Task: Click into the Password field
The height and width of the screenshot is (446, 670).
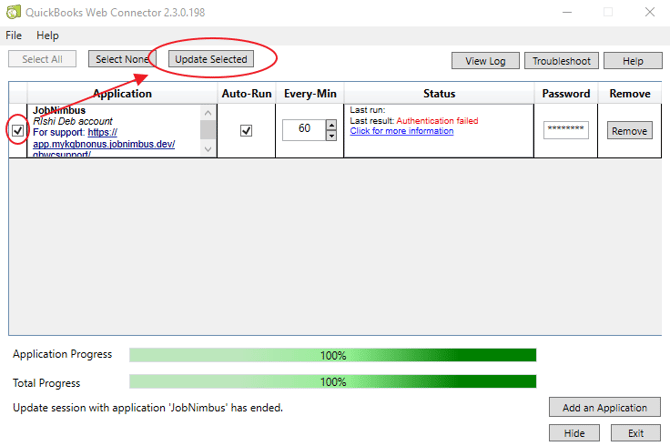Action: pos(566,130)
